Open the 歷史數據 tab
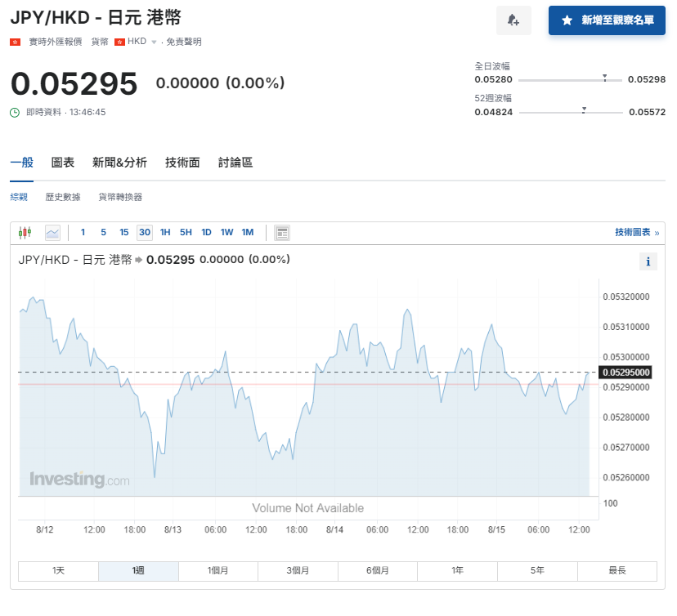The width and height of the screenshot is (677, 616). pyautogui.click(x=64, y=196)
